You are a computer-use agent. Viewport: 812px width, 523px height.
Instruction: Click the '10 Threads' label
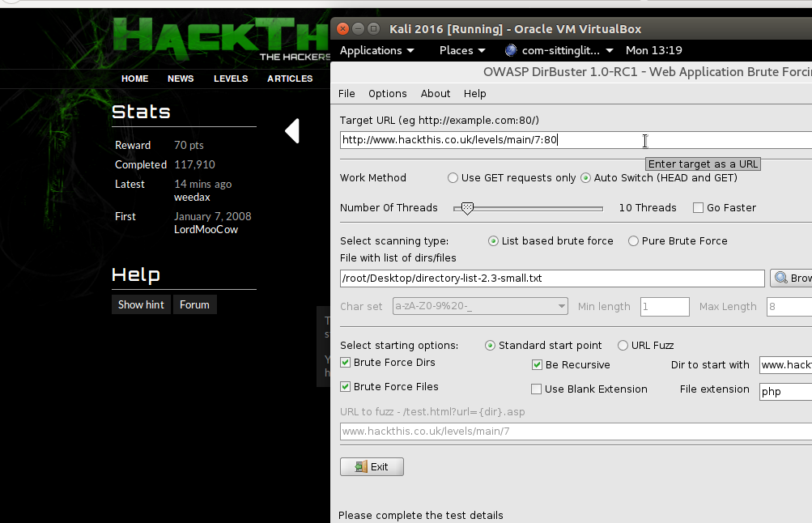click(x=648, y=207)
